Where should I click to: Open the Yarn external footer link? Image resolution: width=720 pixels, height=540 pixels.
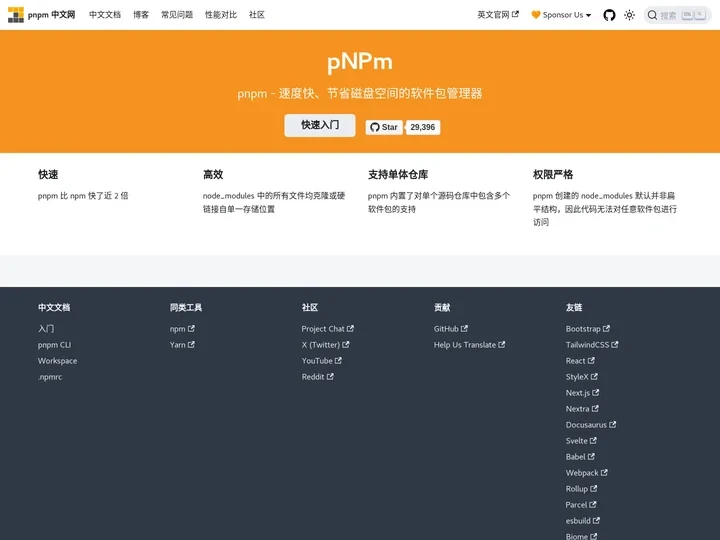[182, 345]
